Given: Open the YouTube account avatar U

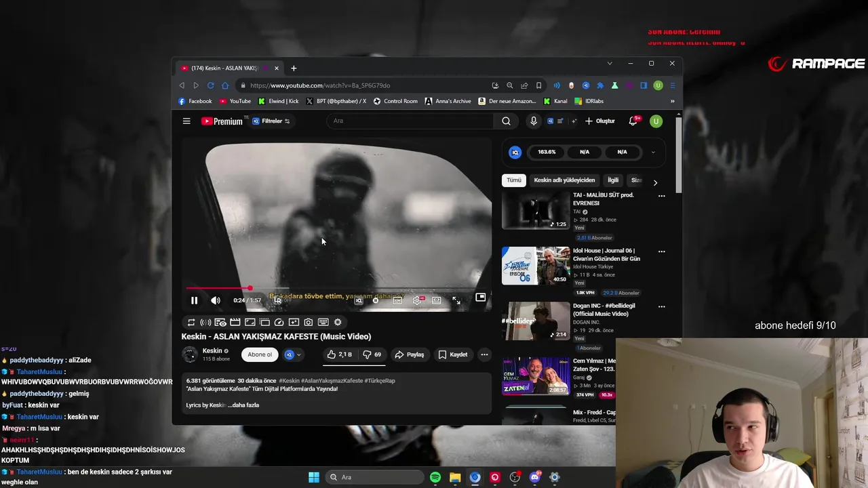Looking at the screenshot, I should (656, 121).
